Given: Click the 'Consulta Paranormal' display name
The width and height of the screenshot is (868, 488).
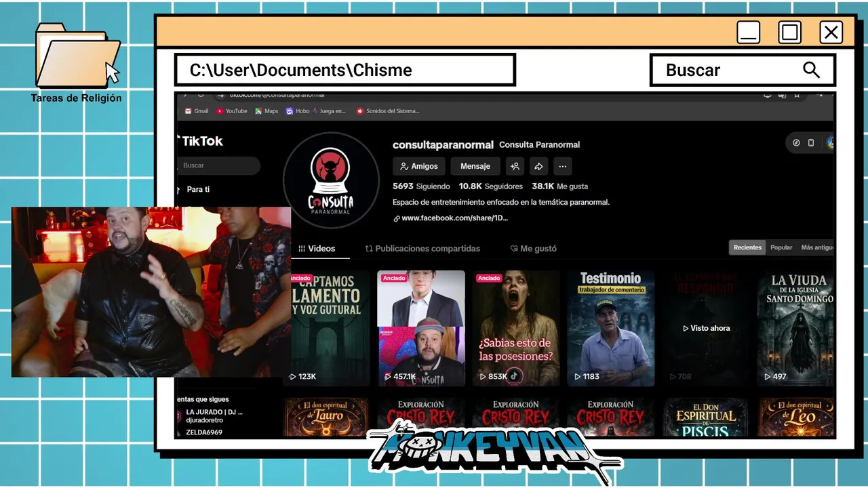Looking at the screenshot, I should [x=539, y=144].
